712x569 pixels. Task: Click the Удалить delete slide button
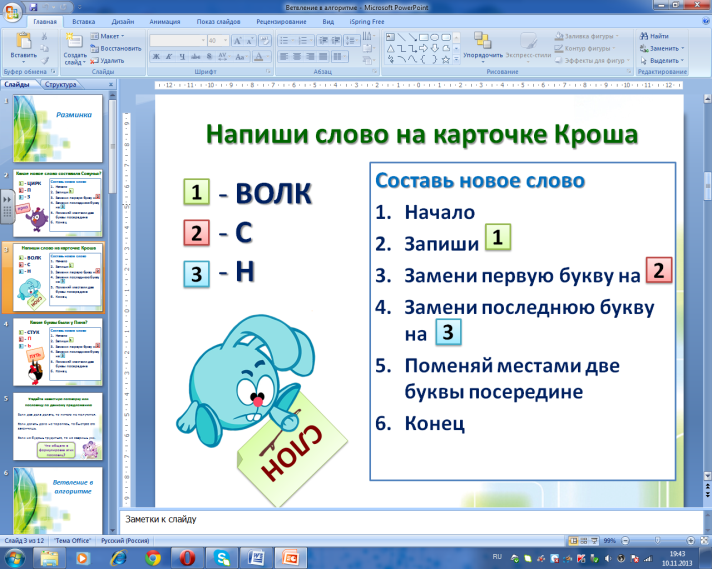(107, 60)
